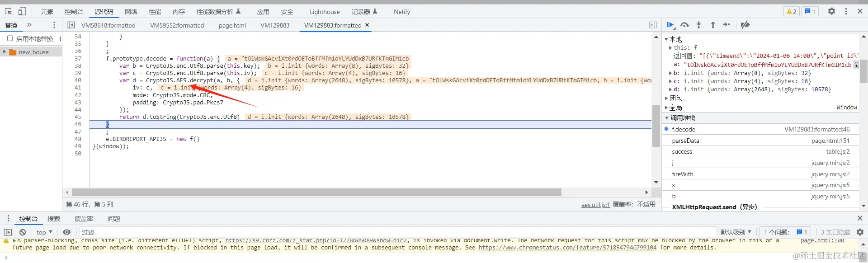Open the chromestatus.com feature link

pyautogui.click(x=567, y=248)
